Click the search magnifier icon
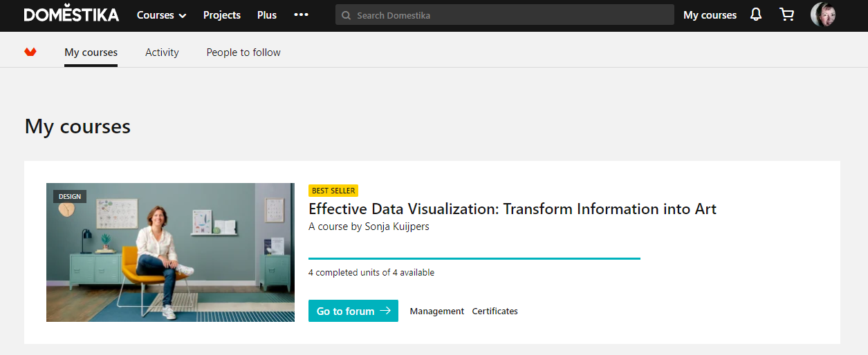Image resolution: width=868 pixels, height=355 pixels. [x=347, y=15]
